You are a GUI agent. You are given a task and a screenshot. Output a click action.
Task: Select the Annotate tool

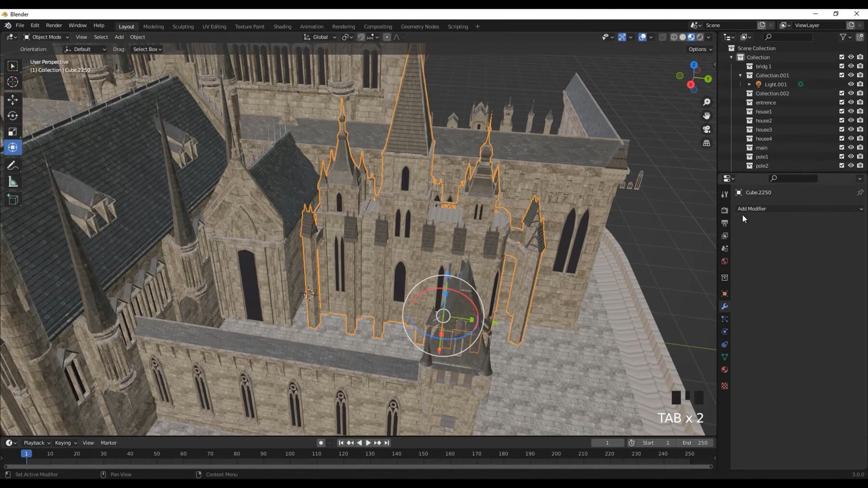[13, 166]
